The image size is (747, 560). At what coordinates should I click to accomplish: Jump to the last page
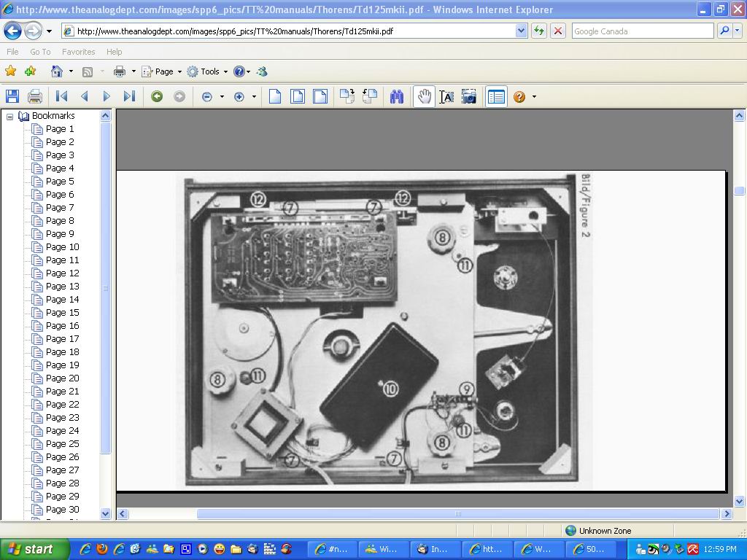pyautogui.click(x=129, y=96)
